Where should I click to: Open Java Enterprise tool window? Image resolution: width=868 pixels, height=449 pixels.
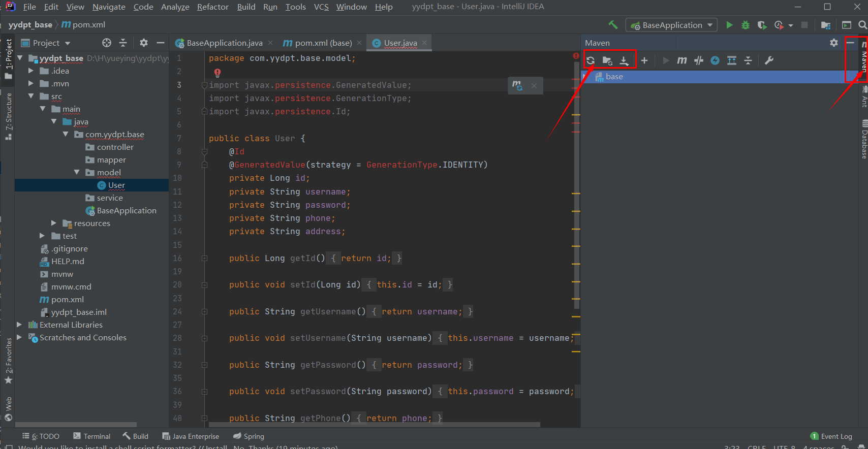coord(191,436)
